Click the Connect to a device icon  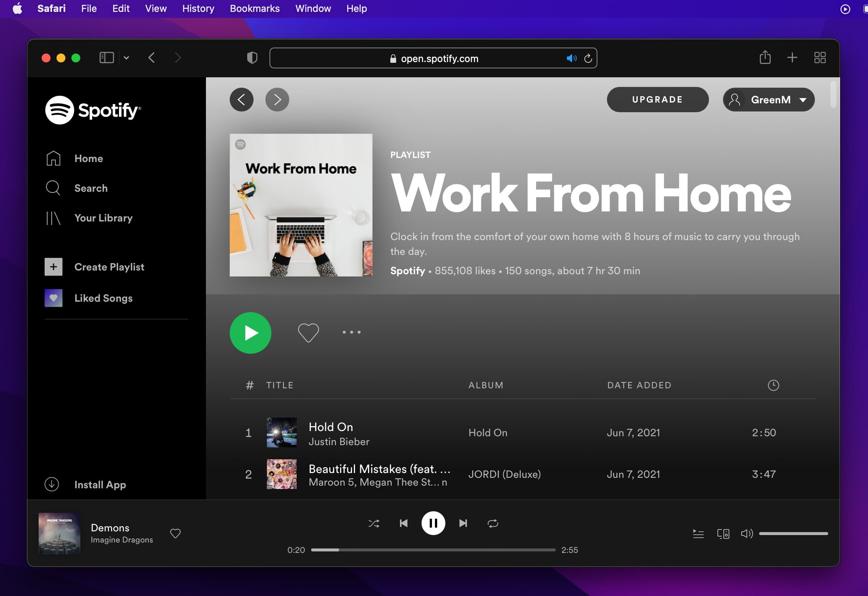click(723, 534)
